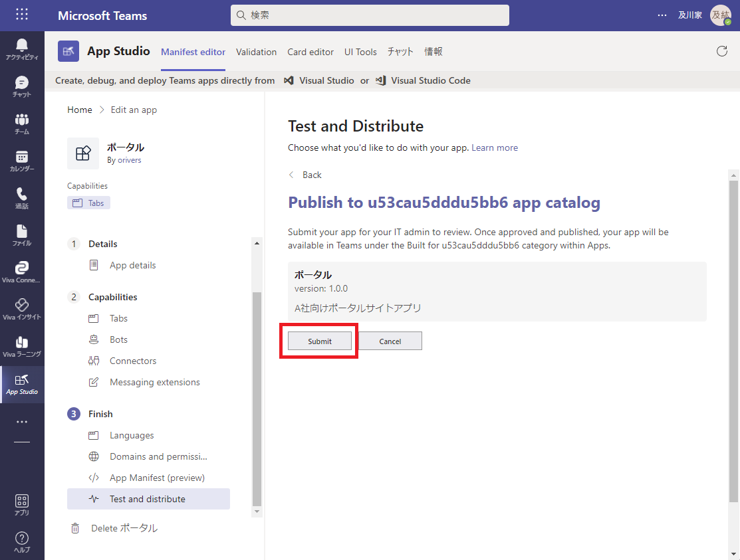
Task: Switch to the Card editor tab
Action: tap(310, 52)
